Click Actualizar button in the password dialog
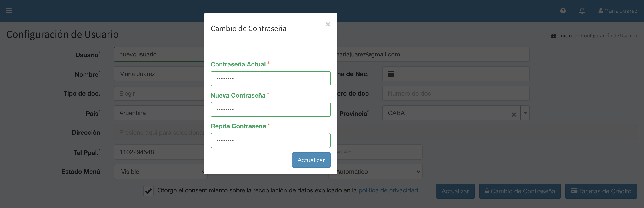Image resolution: width=644 pixels, height=208 pixels. coord(311,160)
